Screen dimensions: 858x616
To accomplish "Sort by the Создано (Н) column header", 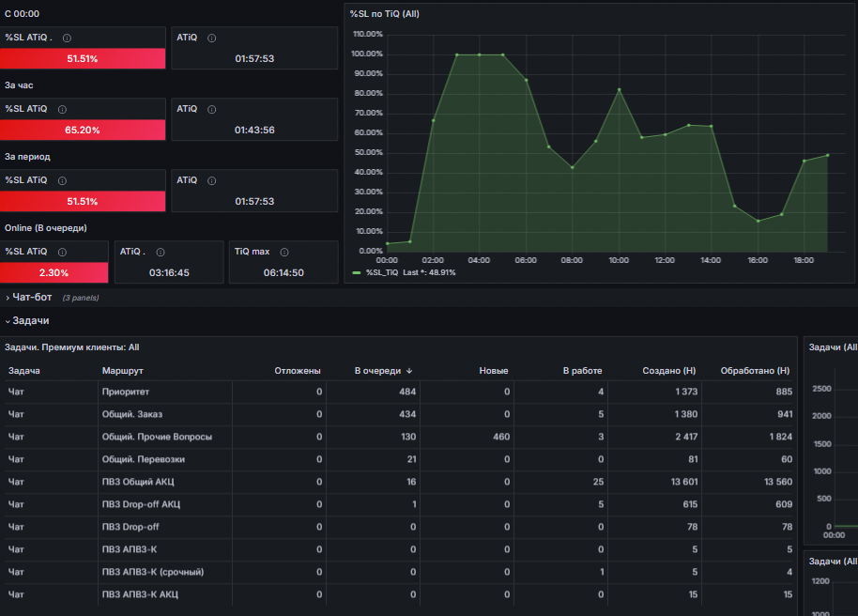I will [668, 371].
